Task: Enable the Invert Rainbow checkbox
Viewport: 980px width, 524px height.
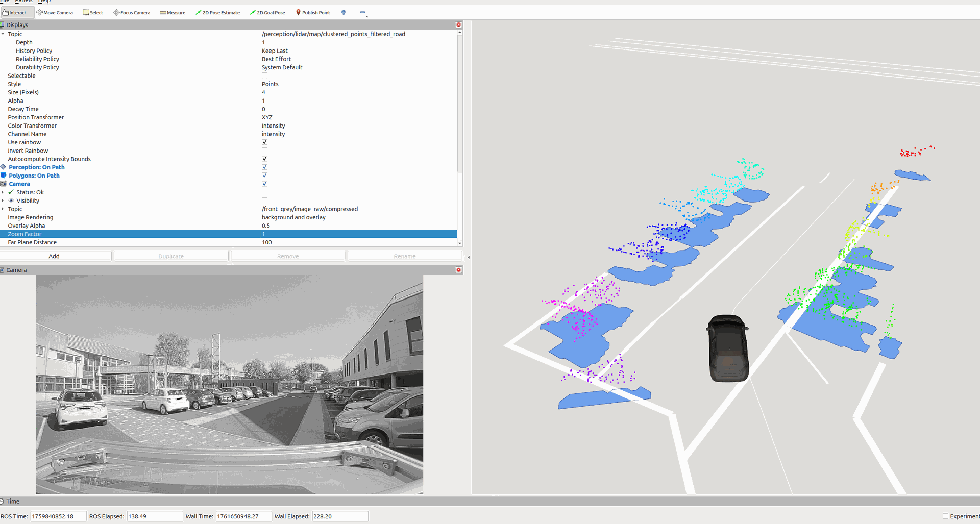Action: [264, 151]
